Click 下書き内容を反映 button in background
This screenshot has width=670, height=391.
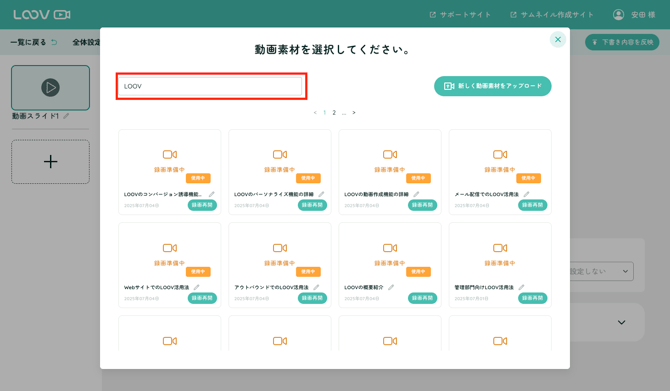[x=622, y=42]
